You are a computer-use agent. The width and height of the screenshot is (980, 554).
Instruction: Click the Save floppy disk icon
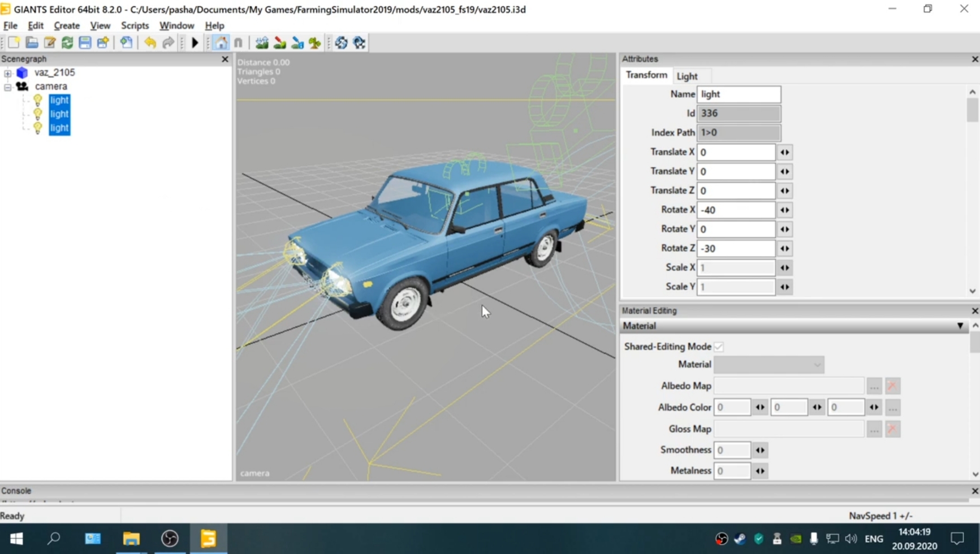point(85,43)
